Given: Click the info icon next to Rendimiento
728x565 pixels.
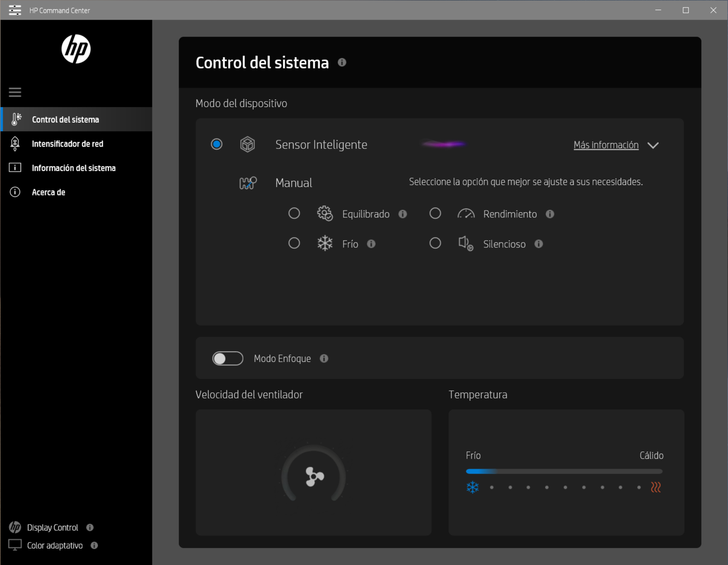Looking at the screenshot, I should pyautogui.click(x=550, y=214).
